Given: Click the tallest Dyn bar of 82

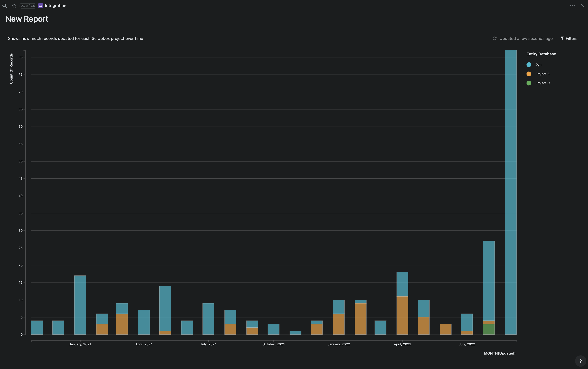Looking at the screenshot, I should coord(511,192).
